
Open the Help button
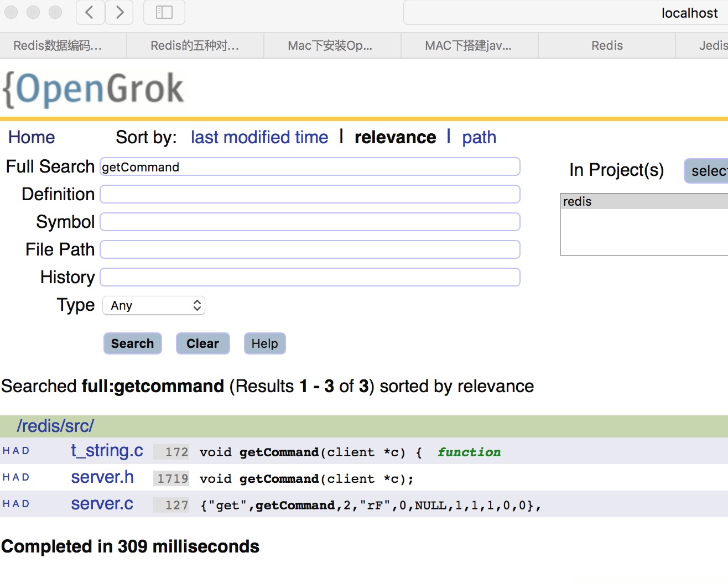(265, 343)
